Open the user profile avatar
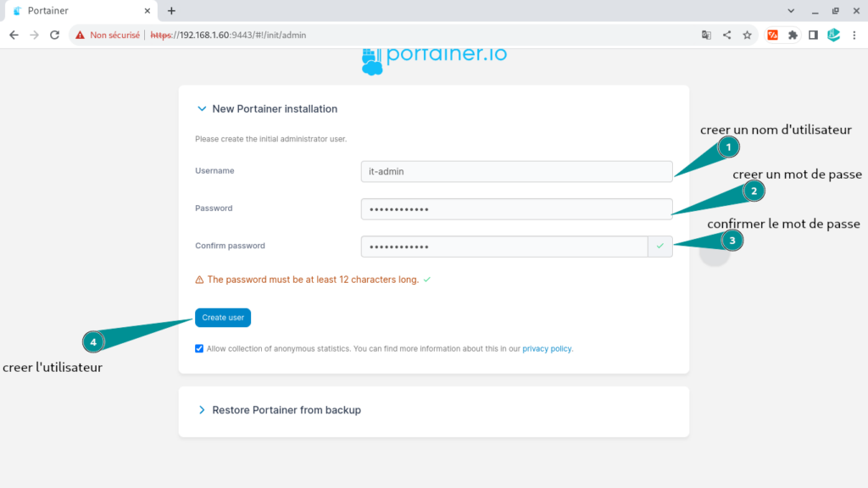This screenshot has width=868, height=488. (834, 35)
